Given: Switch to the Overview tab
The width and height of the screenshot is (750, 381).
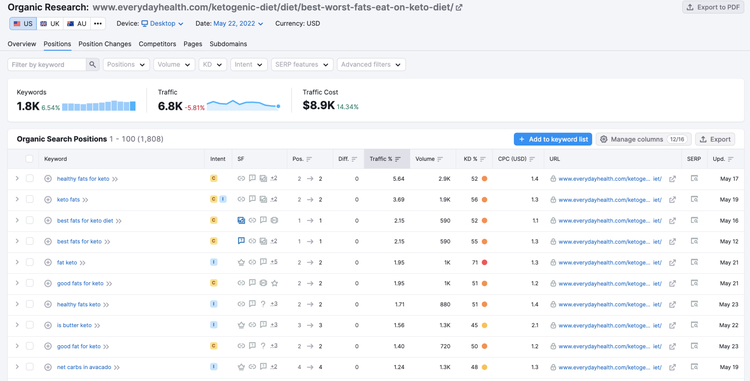Looking at the screenshot, I should [22, 44].
